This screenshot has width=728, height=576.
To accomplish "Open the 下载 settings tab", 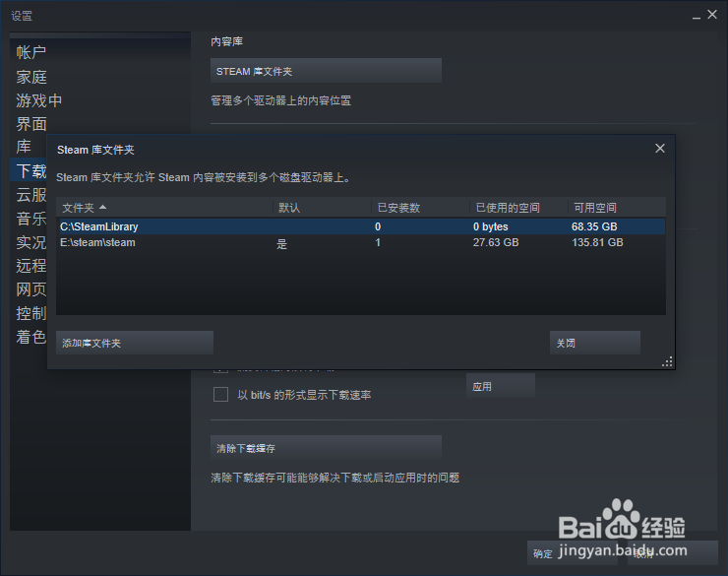I will tap(29, 170).
